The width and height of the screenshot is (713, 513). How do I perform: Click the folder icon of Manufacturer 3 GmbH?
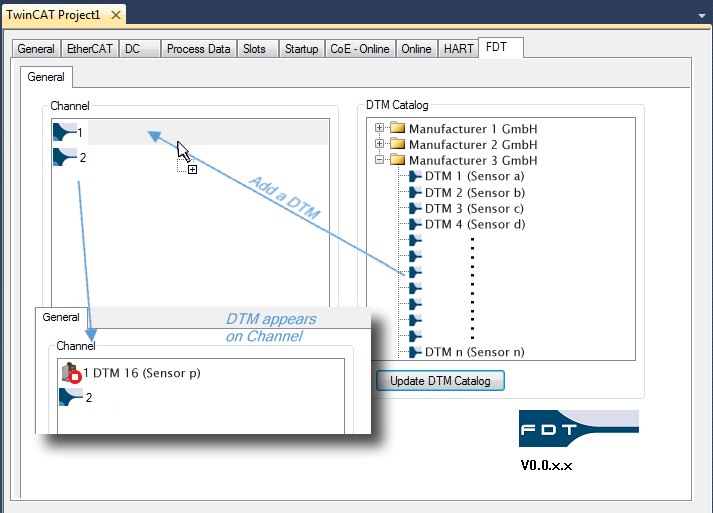[x=397, y=160]
